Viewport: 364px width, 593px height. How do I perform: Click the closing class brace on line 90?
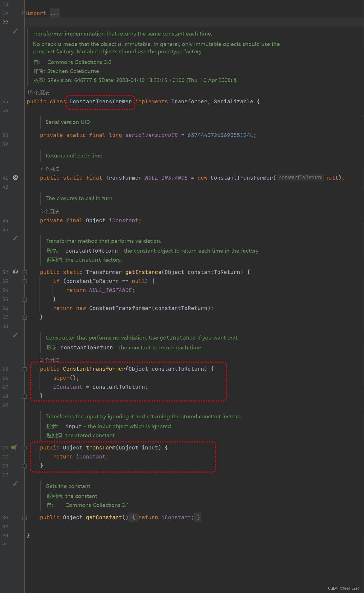tap(28, 535)
